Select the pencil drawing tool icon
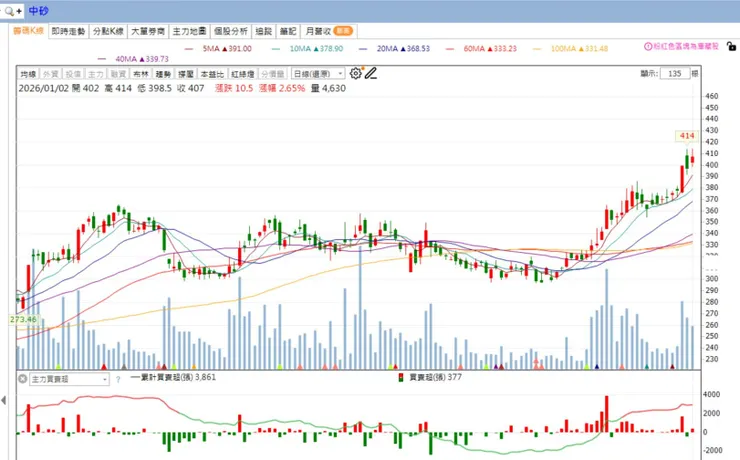This screenshot has height=460, width=740. (371, 73)
